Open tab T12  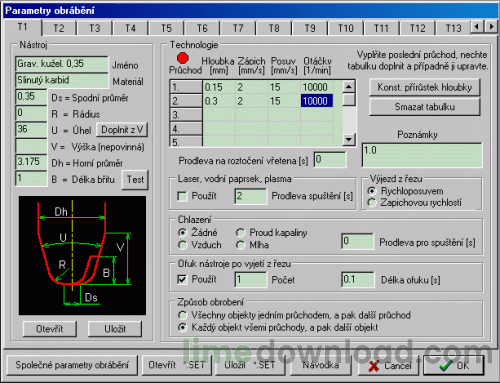pyautogui.click(x=417, y=28)
